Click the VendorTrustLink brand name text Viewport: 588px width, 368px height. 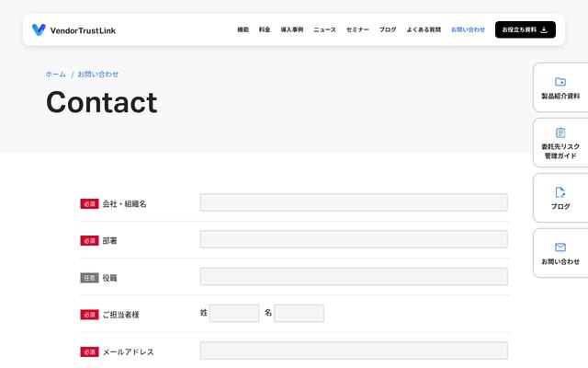83,30
